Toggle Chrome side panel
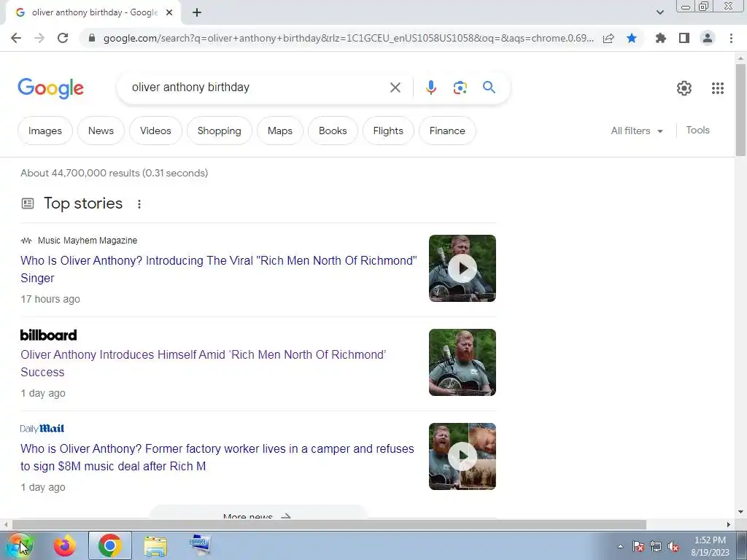The image size is (747, 560). pos(684,38)
